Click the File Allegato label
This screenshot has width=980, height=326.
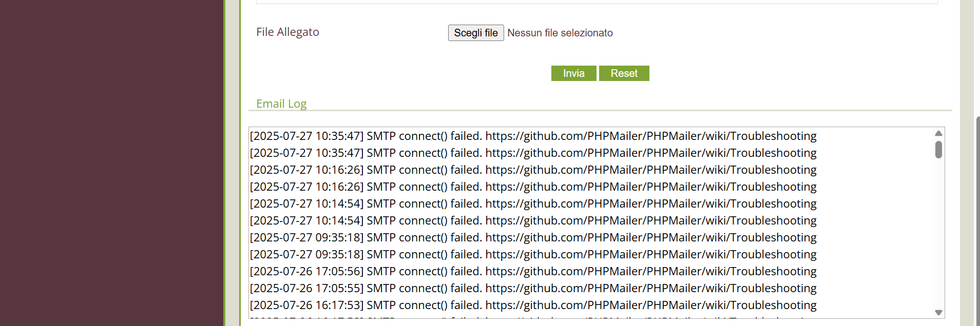[287, 32]
